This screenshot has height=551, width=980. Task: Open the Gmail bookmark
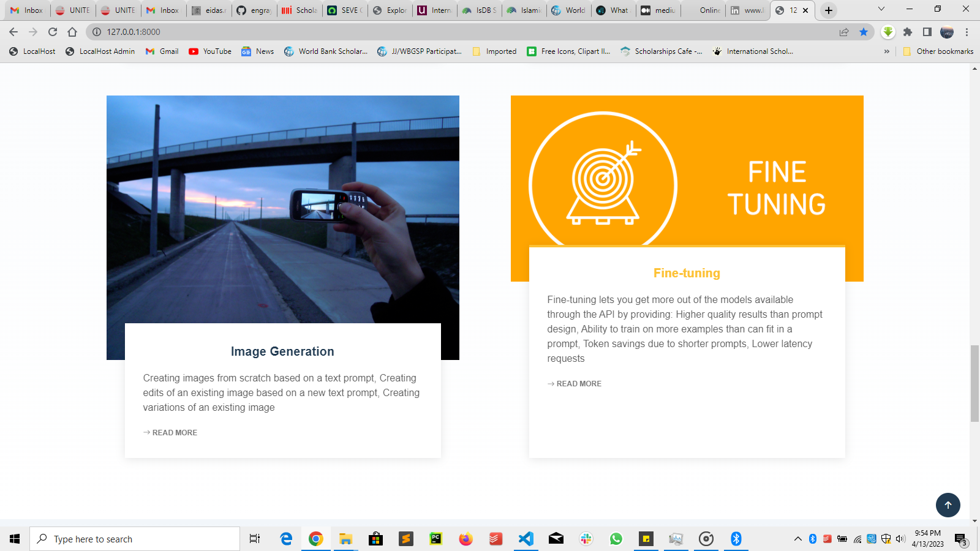coord(161,51)
